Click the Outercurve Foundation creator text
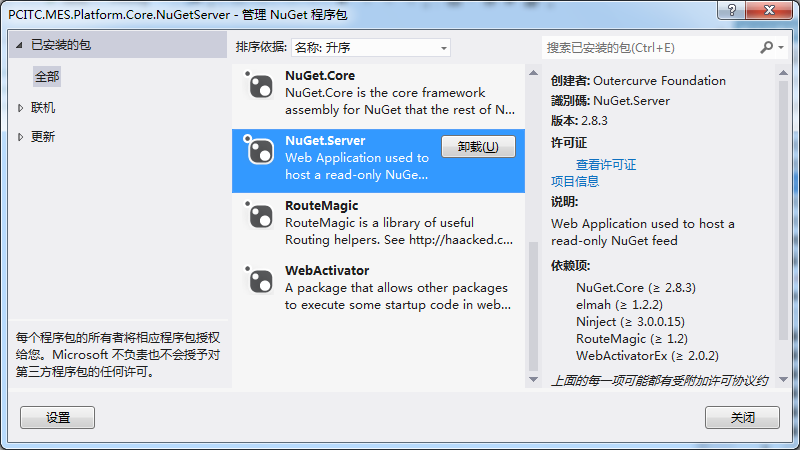Image resolution: width=800 pixels, height=450 pixels. coord(659,81)
